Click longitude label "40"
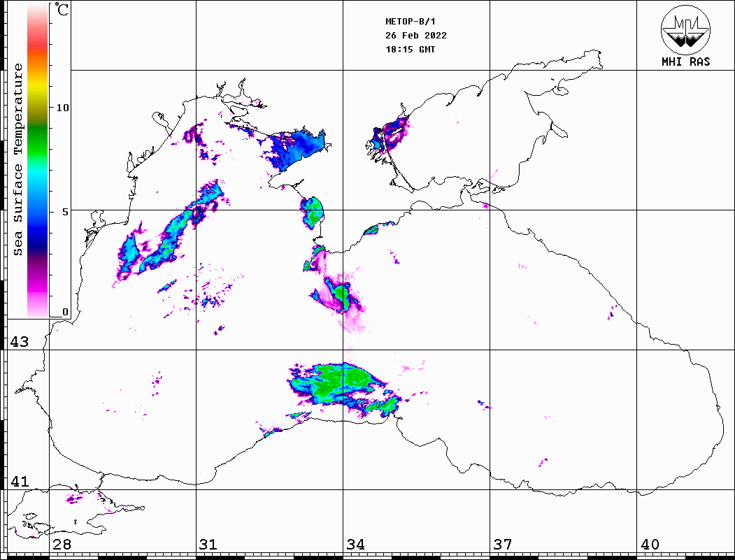Viewport: 735px width, 560px height. click(650, 544)
